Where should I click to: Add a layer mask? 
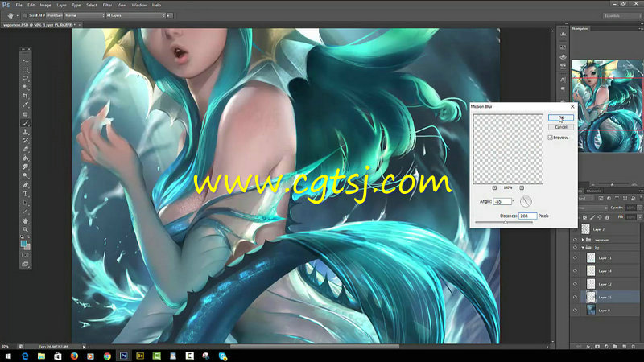[597, 347]
